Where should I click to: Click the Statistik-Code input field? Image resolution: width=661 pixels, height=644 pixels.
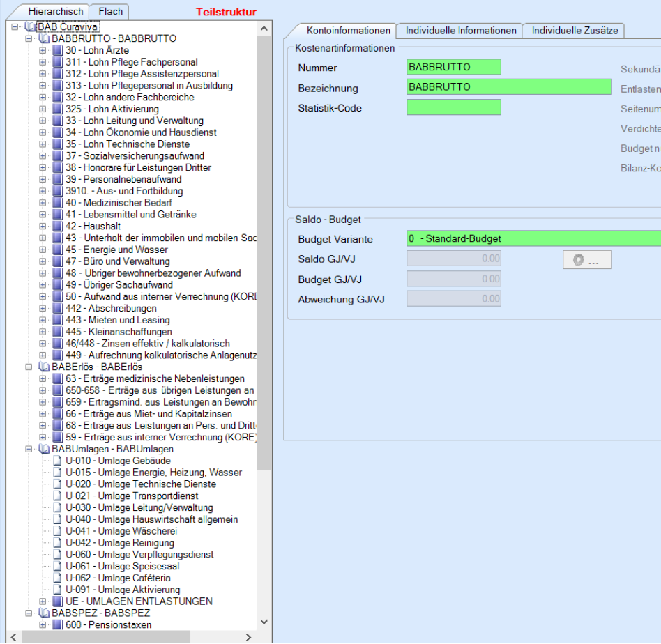click(x=453, y=107)
